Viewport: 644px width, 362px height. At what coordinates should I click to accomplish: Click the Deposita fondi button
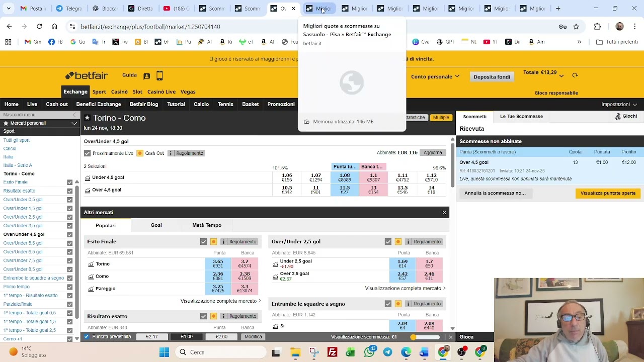coord(492,77)
